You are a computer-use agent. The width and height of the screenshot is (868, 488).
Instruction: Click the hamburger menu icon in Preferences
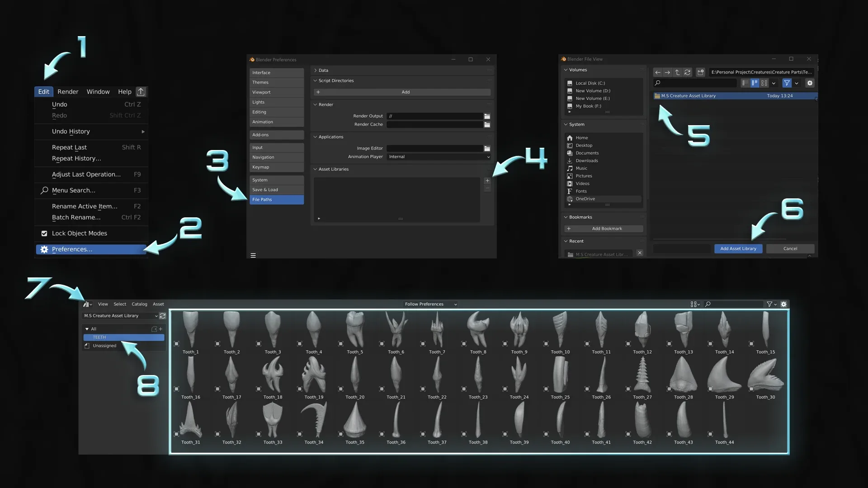[253, 255]
